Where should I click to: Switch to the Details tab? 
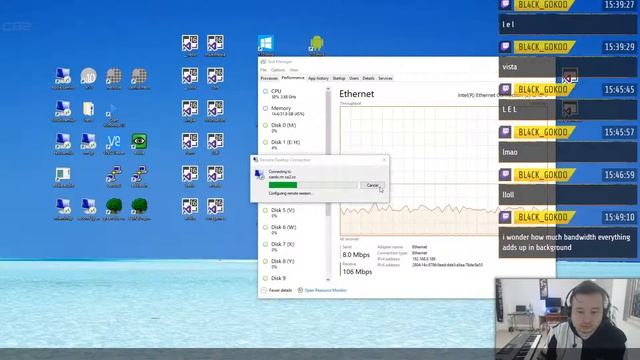click(x=368, y=78)
